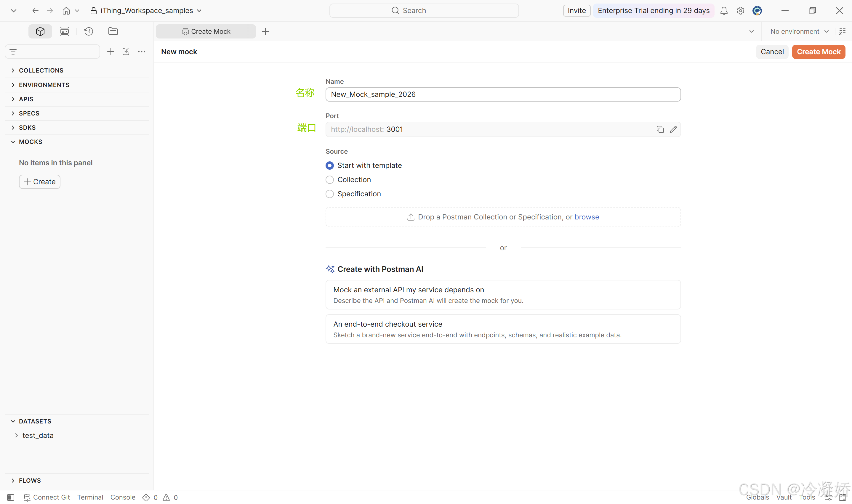The height and width of the screenshot is (504, 852).
Task: Click the sidebar filter field
Action: pos(52,52)
